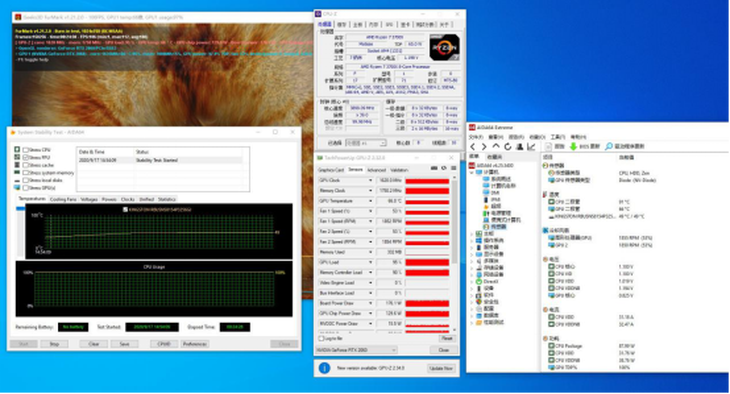Click the GPU-Z hamburger menu icon
The width and height of the screenshot is (730, 394).
[x=453, y=168]
